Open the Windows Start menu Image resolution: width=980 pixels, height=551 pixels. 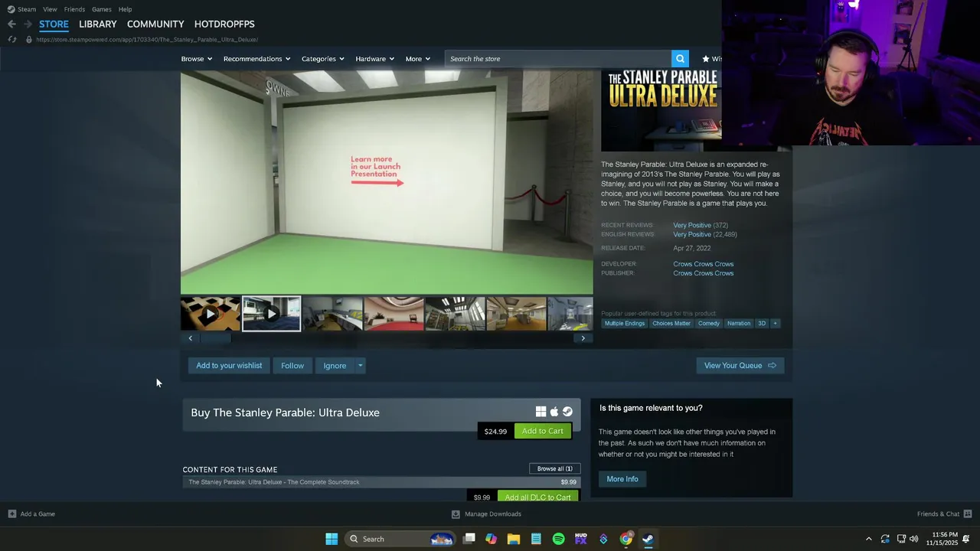pos(332,539)
